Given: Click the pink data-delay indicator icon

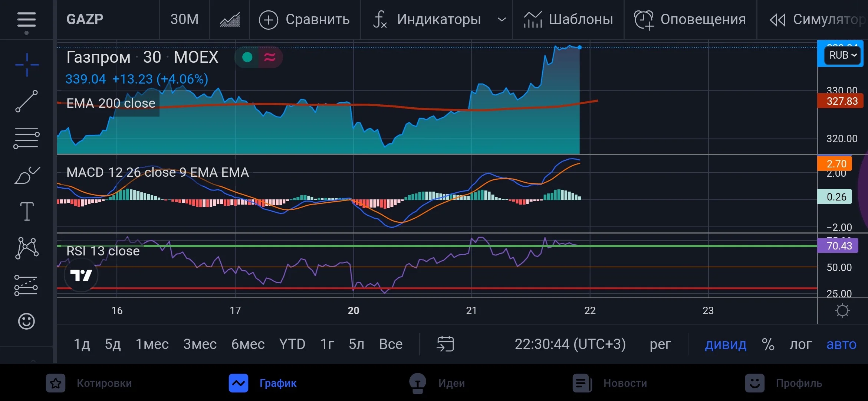Looking at the screenshot, I should (x=270, y=57).
